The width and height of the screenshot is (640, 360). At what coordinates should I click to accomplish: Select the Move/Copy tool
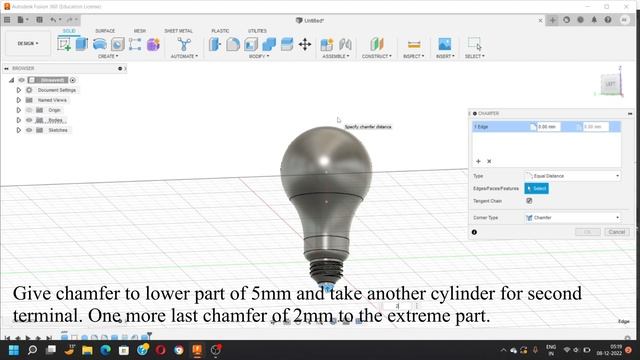(x=305, y=44)
